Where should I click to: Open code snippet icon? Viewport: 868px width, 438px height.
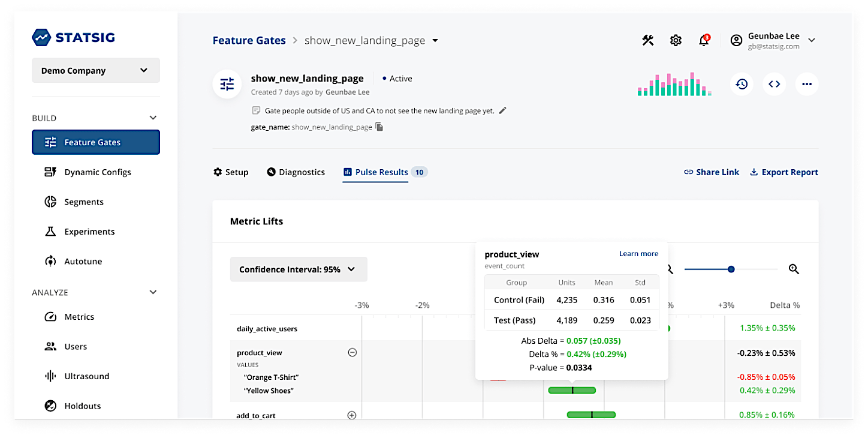coord(774,84)
